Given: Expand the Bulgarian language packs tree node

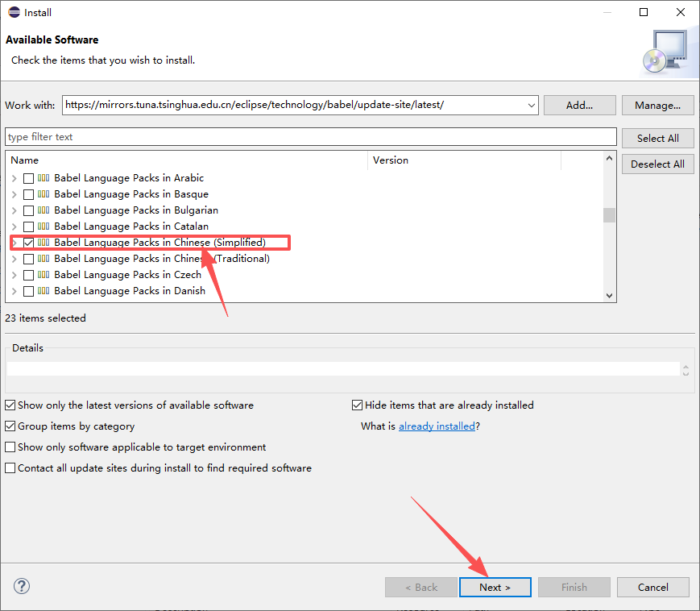Looking at the screenshot, I should pos(14,210).
